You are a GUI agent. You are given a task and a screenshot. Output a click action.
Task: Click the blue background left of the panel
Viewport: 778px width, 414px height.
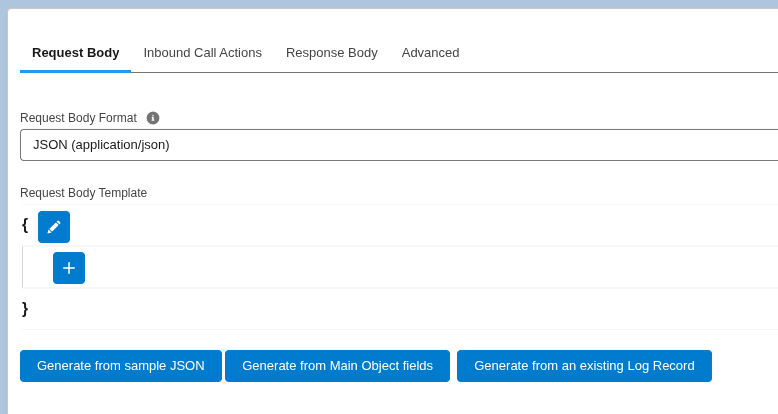pos(3,200)
